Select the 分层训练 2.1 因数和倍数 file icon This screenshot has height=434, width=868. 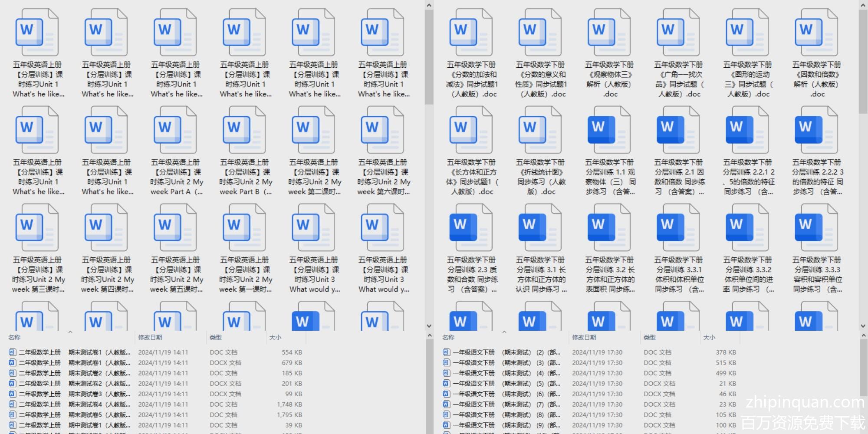678,130
